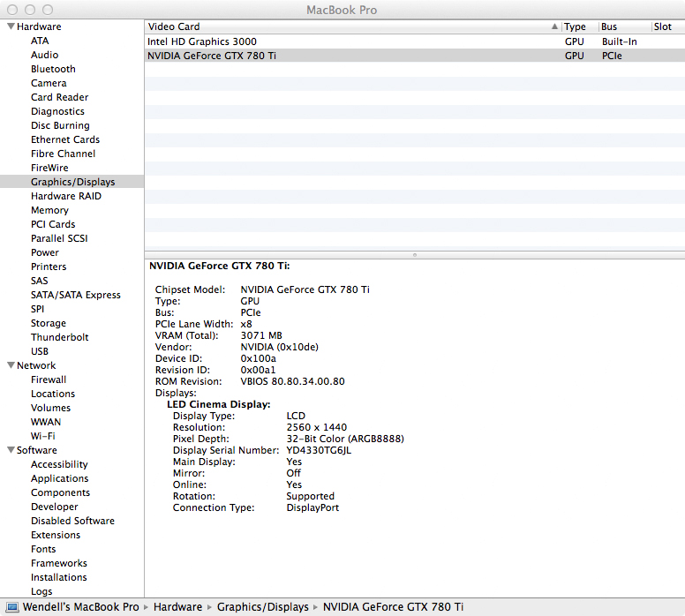Screen dimensions: 685x616
Task: Open Card Reader in the sidebar
Action: click(x=60, y=97)
